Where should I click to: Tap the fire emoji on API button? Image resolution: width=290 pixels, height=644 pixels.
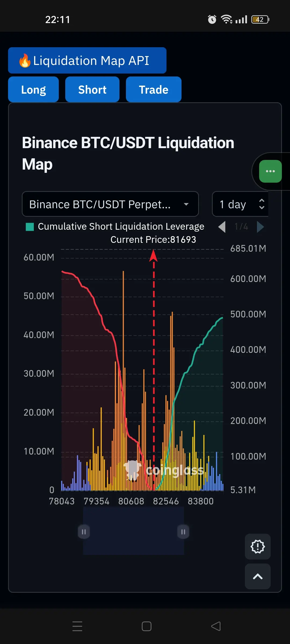tap(25, 60)
